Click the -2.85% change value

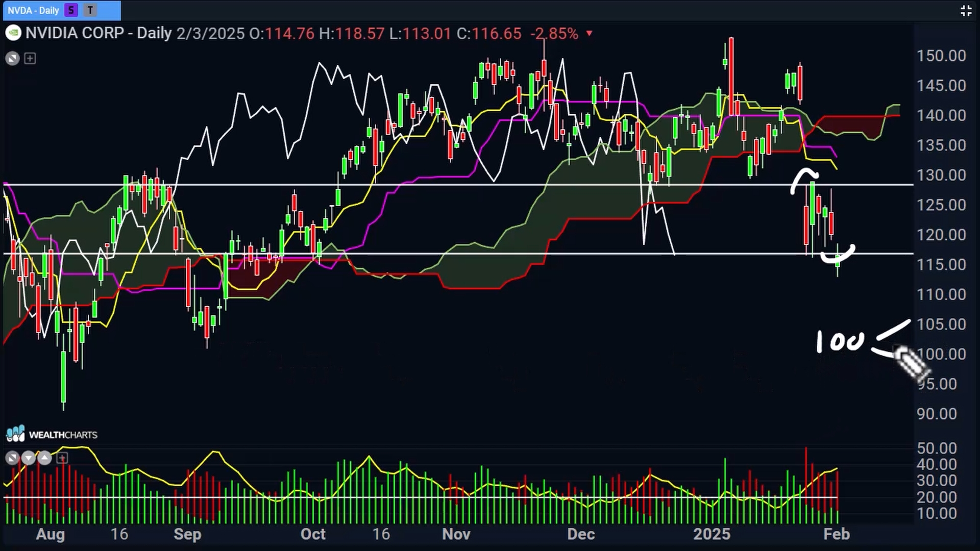coord(554,34)
